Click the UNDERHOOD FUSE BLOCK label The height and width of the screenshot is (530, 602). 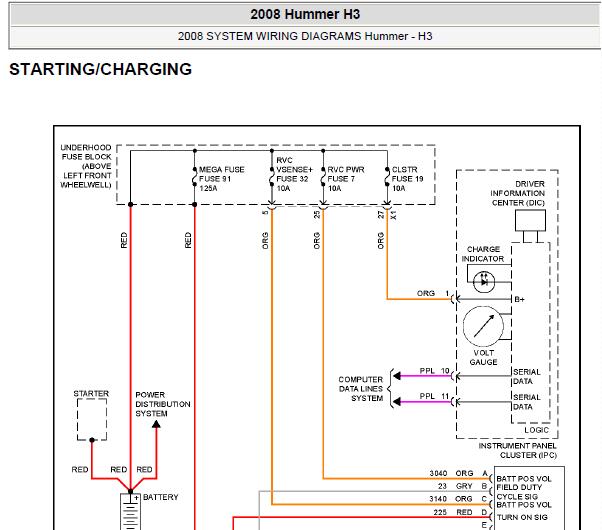(x=86, y=166)
